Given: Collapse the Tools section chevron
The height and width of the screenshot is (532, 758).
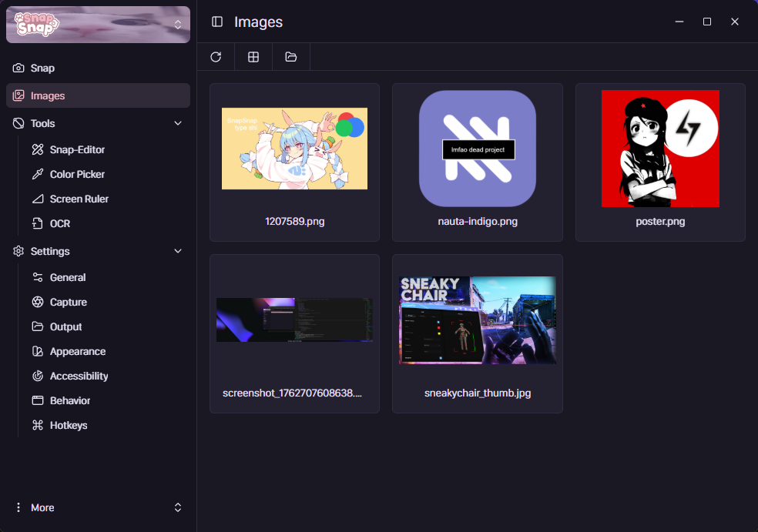Looking at the screenshot, I should click(178, 123).
